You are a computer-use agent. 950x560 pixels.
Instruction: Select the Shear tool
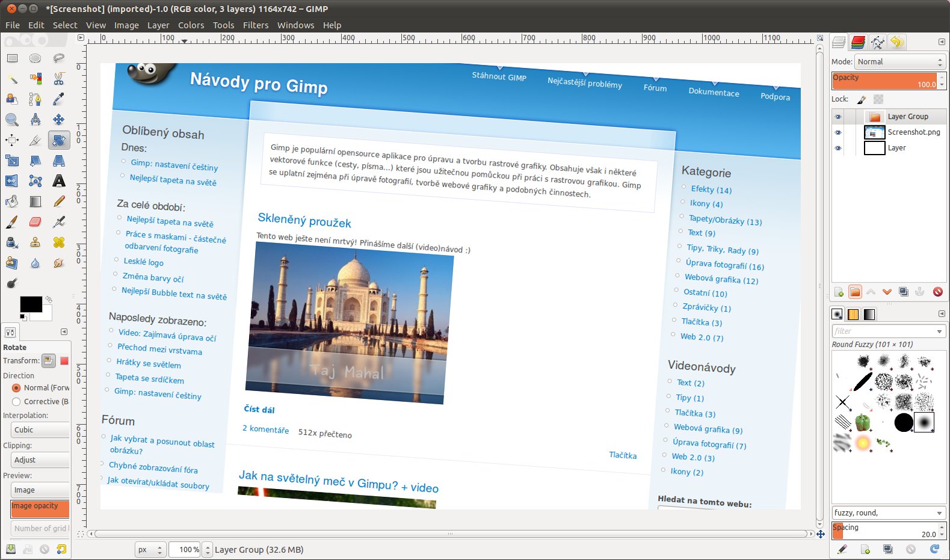35,161
